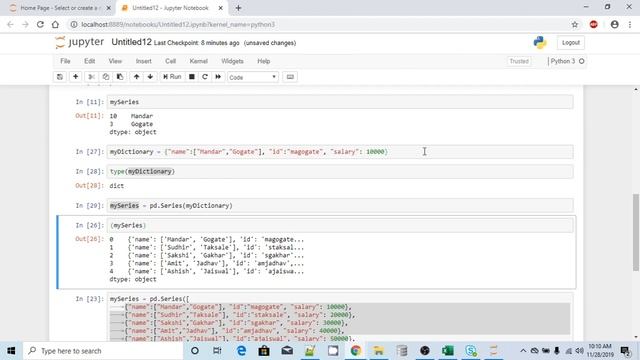This screenshot has width=640, height=360.
Task: Open Microsoft Store from the taskbar
Action: tap(264, 351)
